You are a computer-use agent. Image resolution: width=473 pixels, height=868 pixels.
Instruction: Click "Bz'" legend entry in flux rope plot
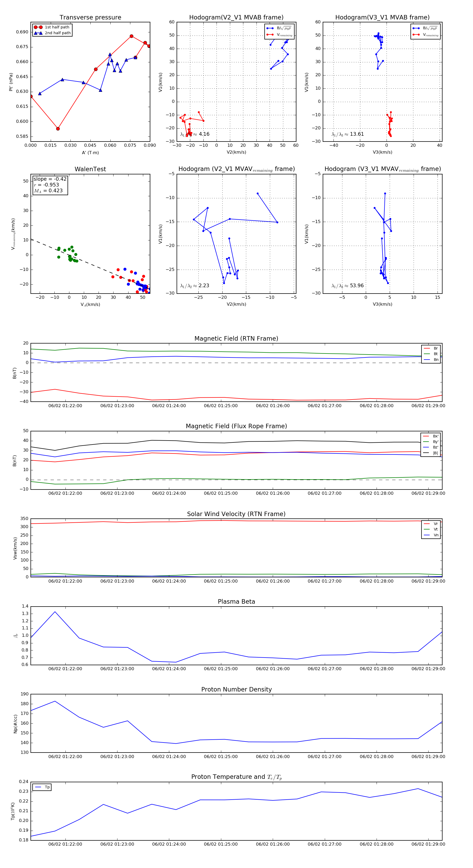pyautogui.click(x=431, y=447)
